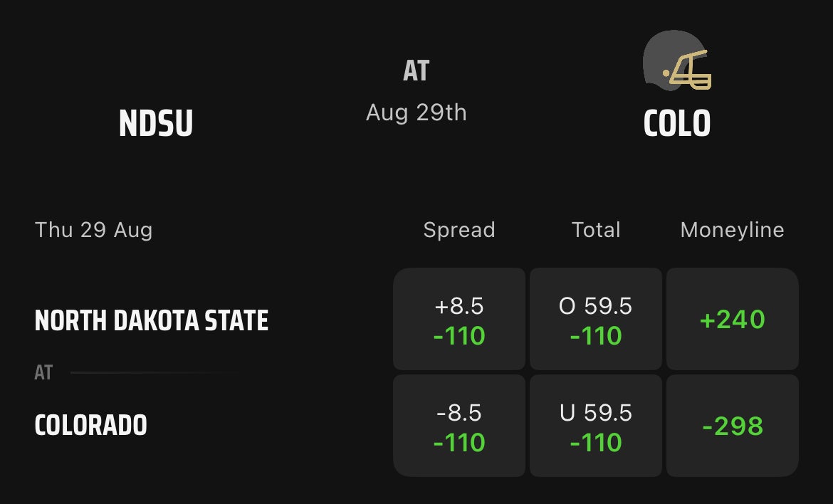Click the Spread column header
833x504 pixels.
tap(459, 230)
